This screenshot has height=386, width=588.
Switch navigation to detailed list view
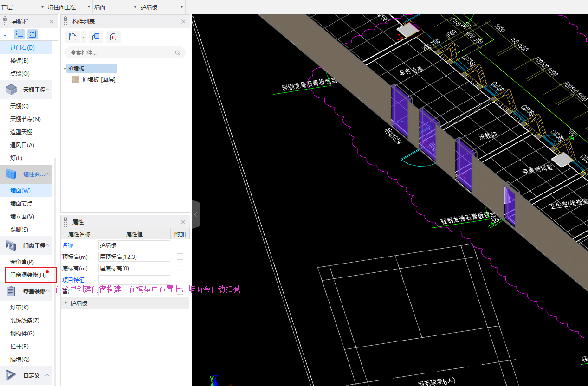32,34
